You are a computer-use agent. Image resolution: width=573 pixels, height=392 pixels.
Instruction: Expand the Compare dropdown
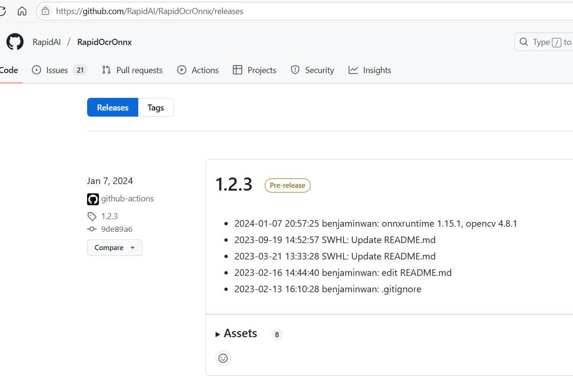(x=114, y=247)
